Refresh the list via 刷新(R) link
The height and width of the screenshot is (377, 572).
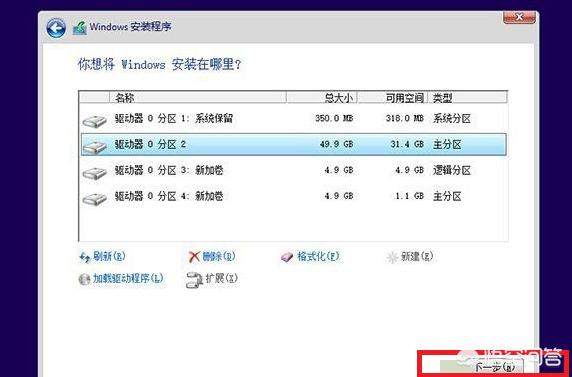point(109,256)
